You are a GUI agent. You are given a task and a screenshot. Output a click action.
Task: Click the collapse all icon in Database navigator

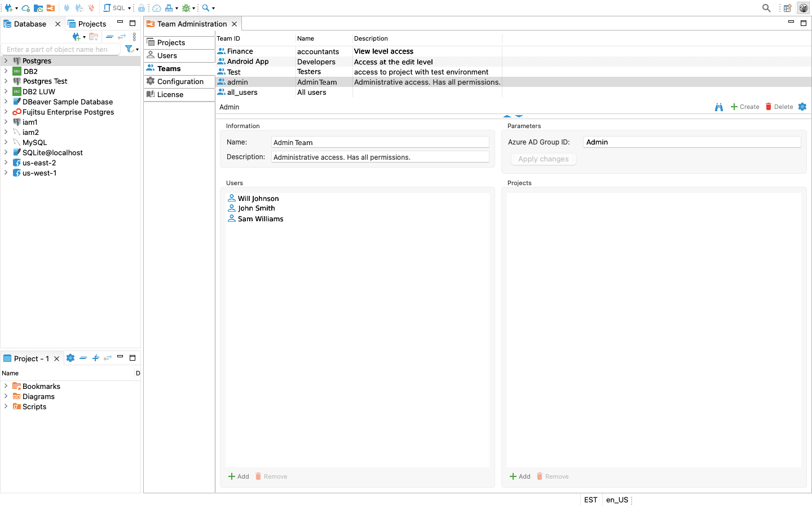110,37
